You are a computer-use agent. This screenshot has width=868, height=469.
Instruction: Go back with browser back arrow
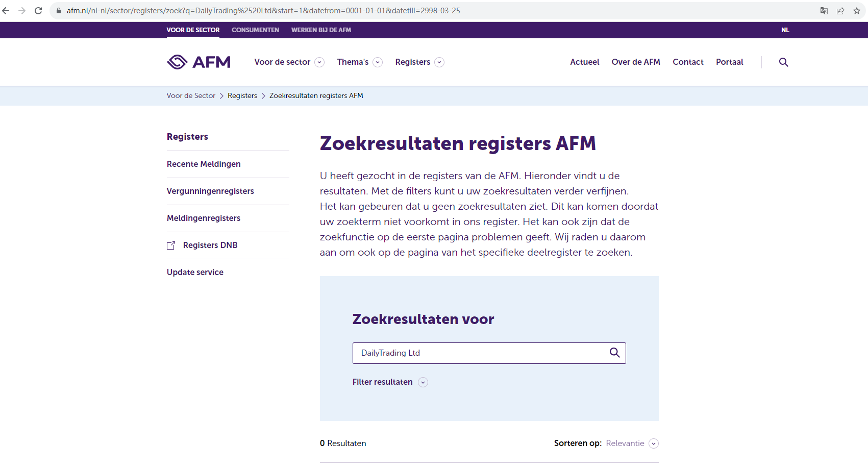(x=6, y=11)
